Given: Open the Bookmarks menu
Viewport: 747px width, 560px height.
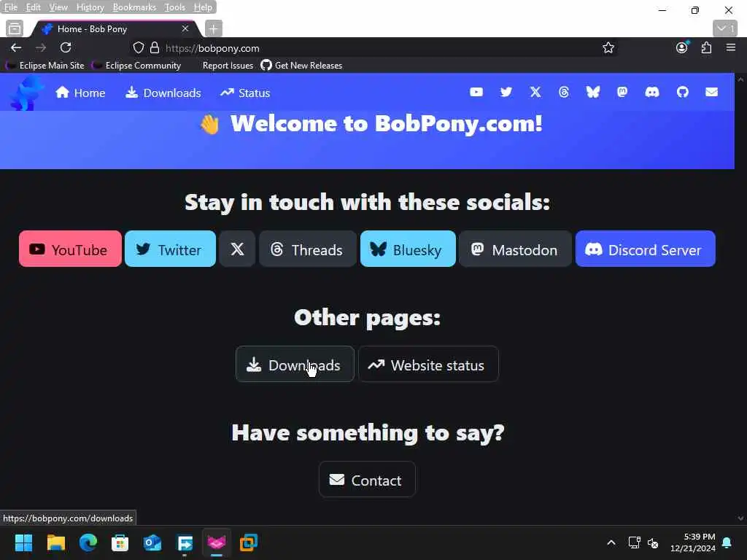Looking at the screenshot, I should (x=134, y=7).
